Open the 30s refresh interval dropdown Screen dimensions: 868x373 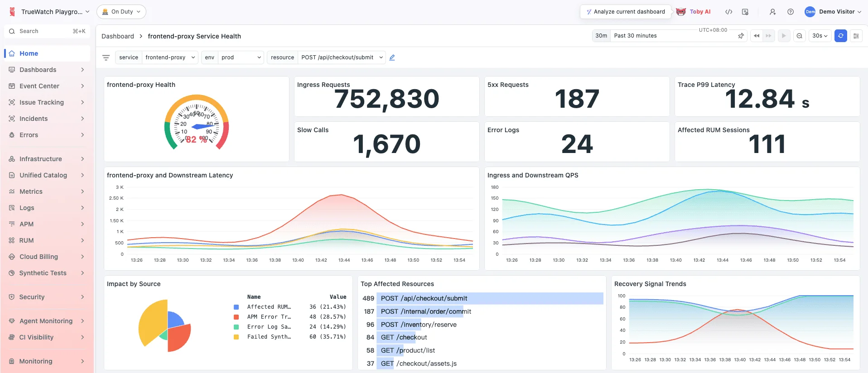(x=820, y=36)
